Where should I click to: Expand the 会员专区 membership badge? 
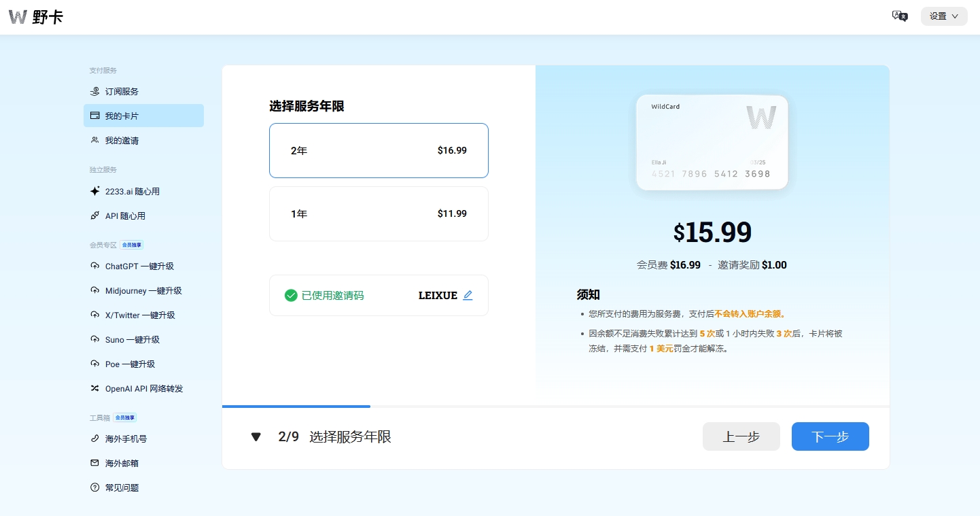131,245
